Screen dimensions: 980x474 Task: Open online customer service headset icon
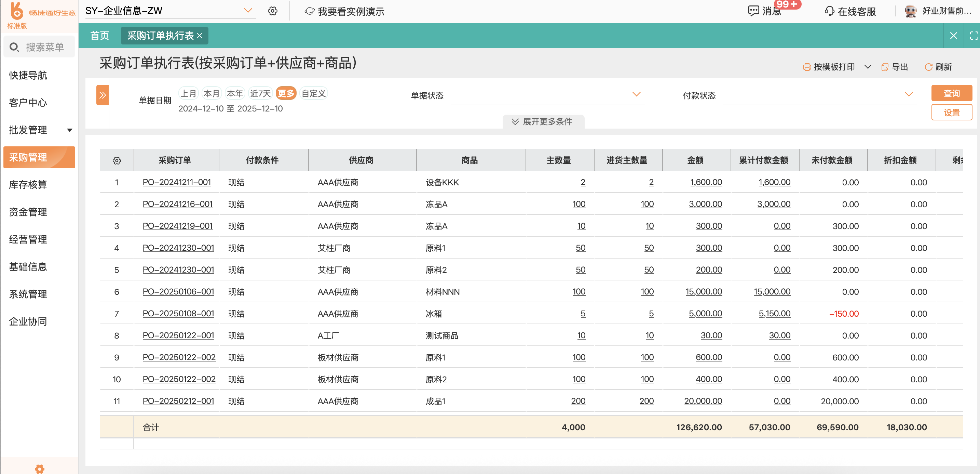[829, 11]
